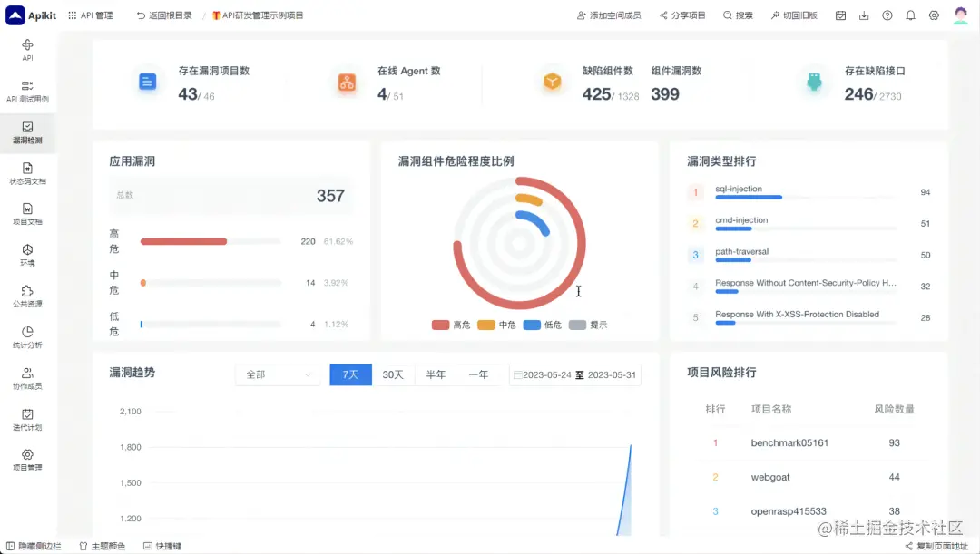Select the 半年 tab
980x554 pixels.
point(436,374)
